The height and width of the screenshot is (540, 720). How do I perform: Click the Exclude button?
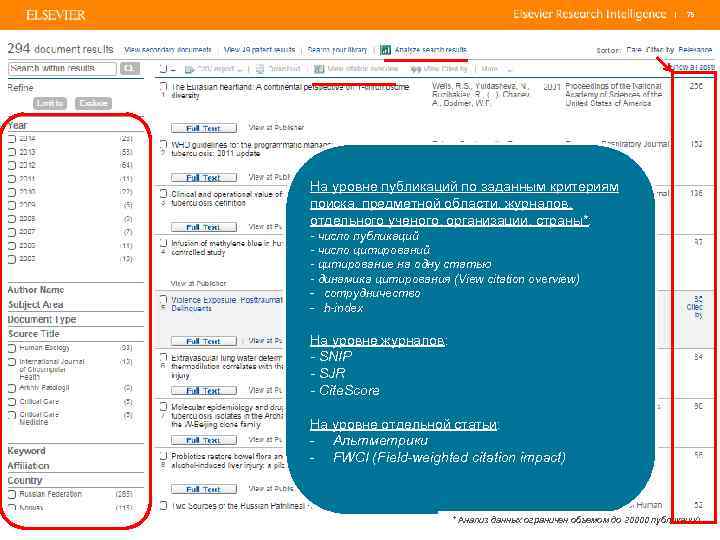[93, 103]
